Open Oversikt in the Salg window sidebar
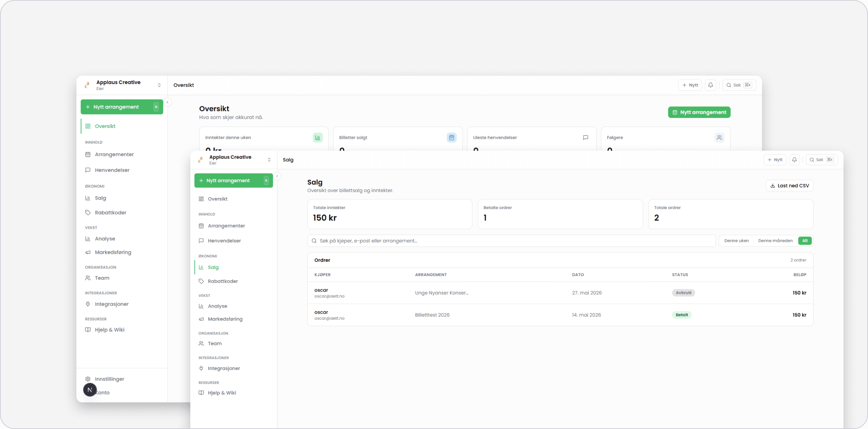Image resolution: width=868 pixels, height=429 pixels. (234, 199)
